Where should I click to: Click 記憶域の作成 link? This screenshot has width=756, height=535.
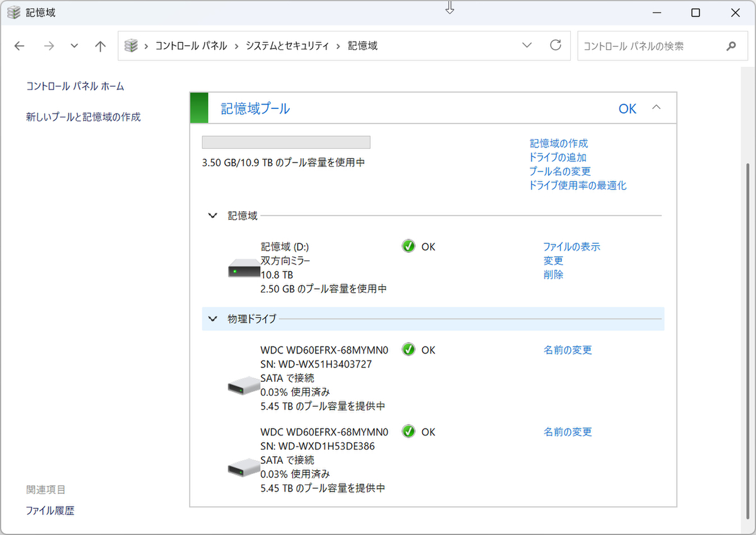[x=558, y=144]
